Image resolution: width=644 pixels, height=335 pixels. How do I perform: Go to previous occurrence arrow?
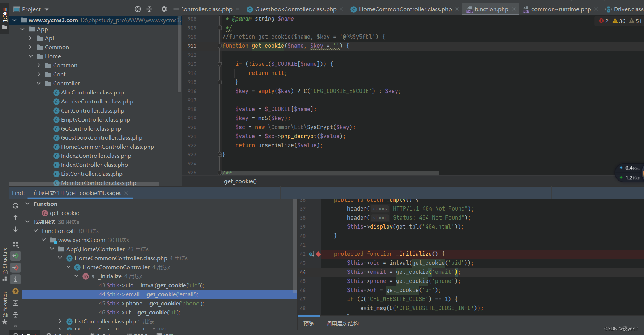(16, 217)
